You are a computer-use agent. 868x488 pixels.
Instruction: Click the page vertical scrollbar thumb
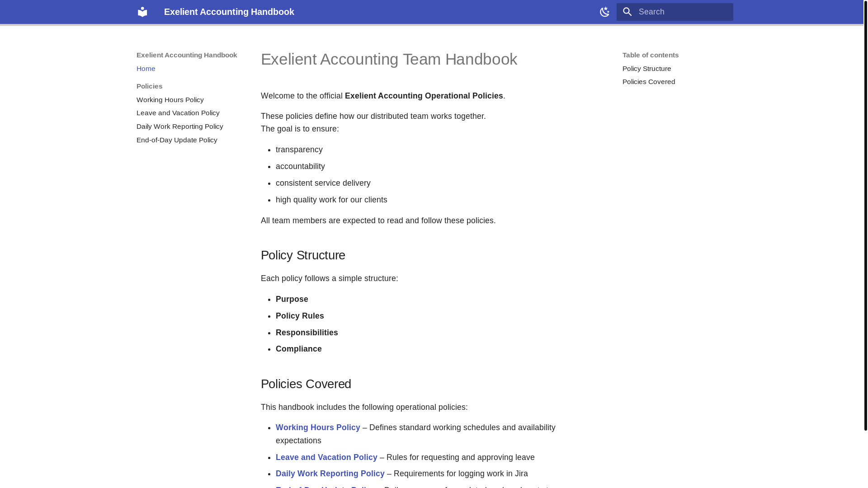click(866, 215)
